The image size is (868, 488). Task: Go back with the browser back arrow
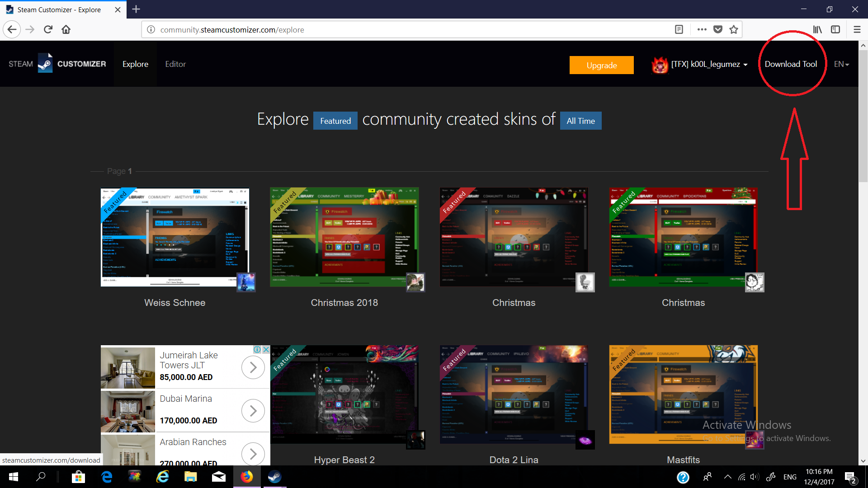[12, 30]
